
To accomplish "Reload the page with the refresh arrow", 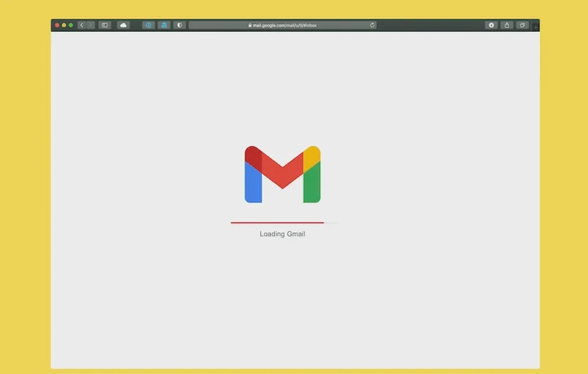I will click(372, 25).
